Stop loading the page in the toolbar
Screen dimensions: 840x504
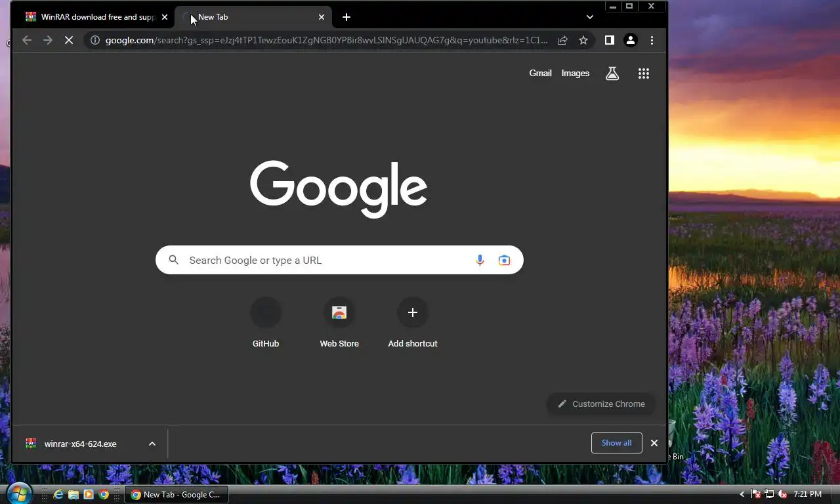[69, 40]
